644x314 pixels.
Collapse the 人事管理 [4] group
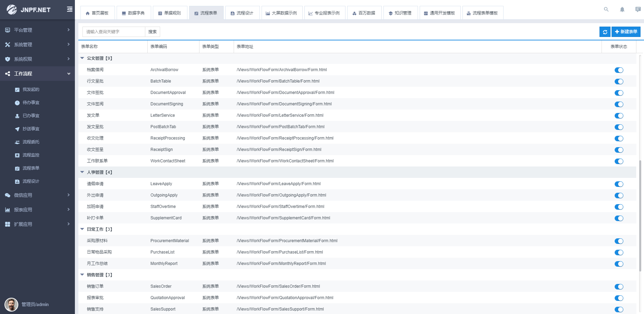tap(82, 172)
